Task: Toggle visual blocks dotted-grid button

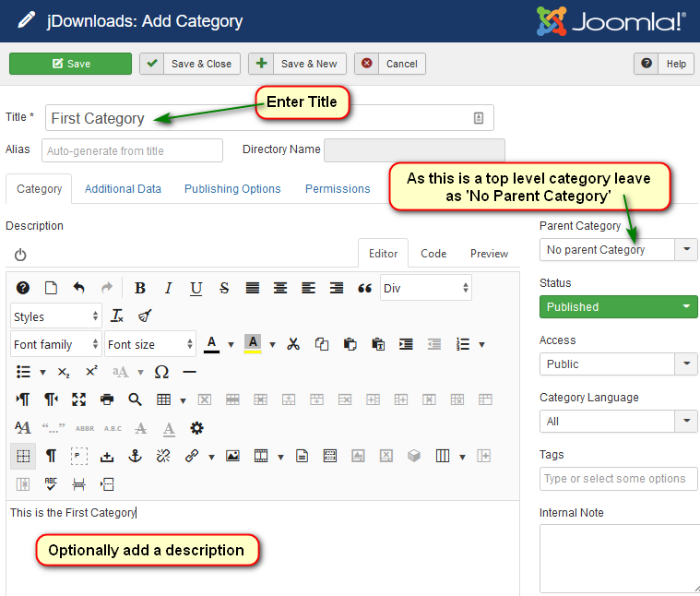Action: coord(23,456)
